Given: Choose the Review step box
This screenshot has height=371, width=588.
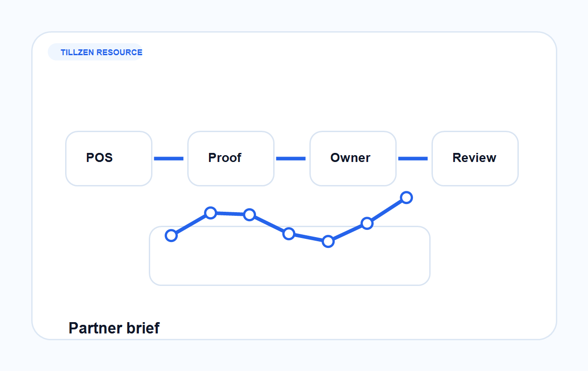Looking at the screenshot, I should coord(475,158).
